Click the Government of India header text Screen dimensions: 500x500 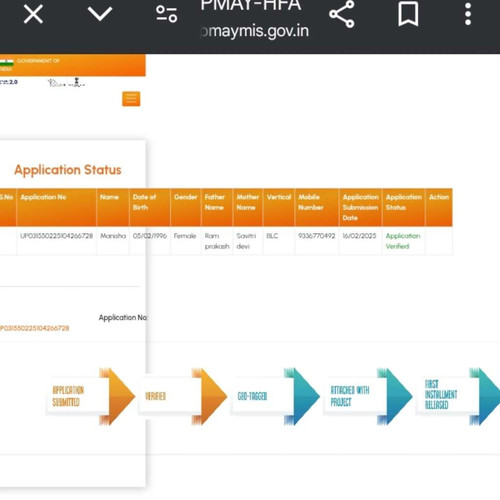tap(38, 61)
